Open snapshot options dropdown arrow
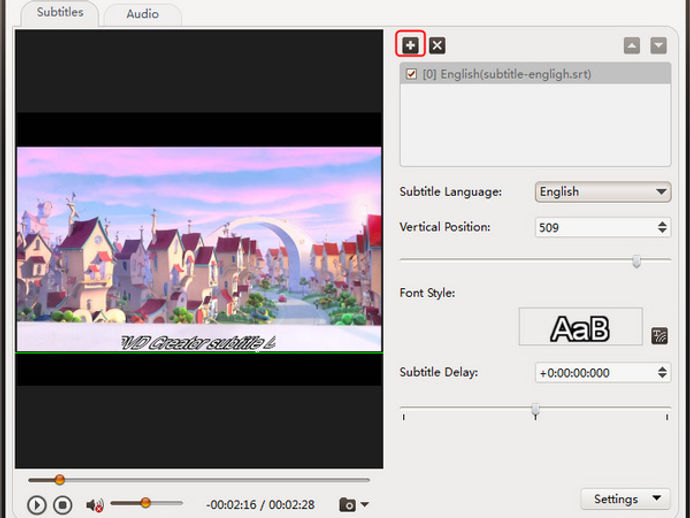 pos(365,504)
